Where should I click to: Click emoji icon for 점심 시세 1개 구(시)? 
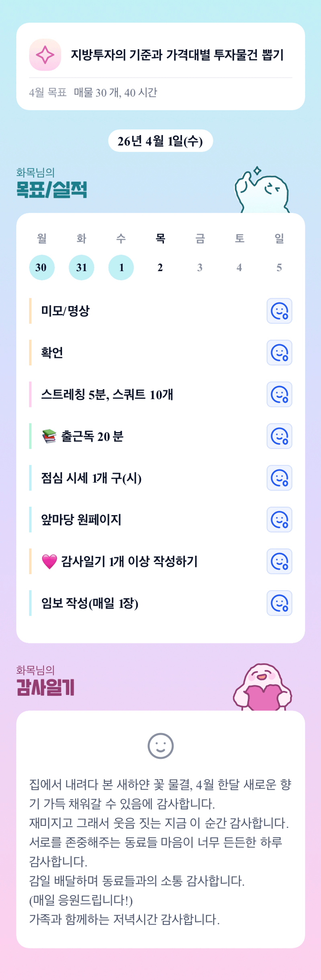click(x=279, y=478)
